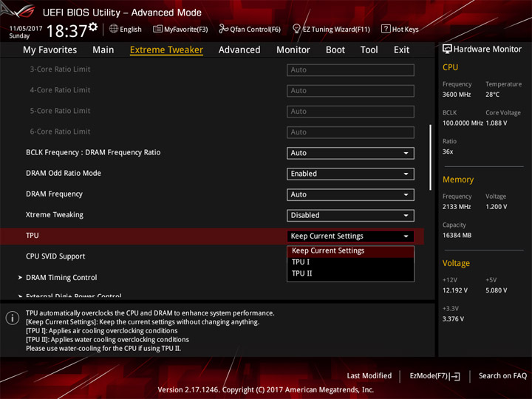Image resolution: width=532 pixels, height=399 pixels.
Task: Click Last Modified button
Action: pos(369,376)
